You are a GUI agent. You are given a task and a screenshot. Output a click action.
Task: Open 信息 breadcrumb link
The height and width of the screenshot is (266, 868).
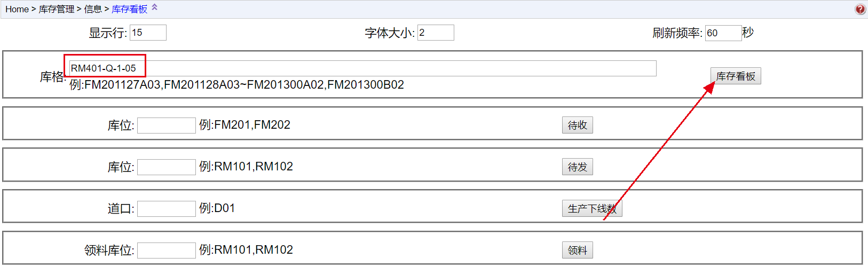pyautogui.click(x=93, y=9)
